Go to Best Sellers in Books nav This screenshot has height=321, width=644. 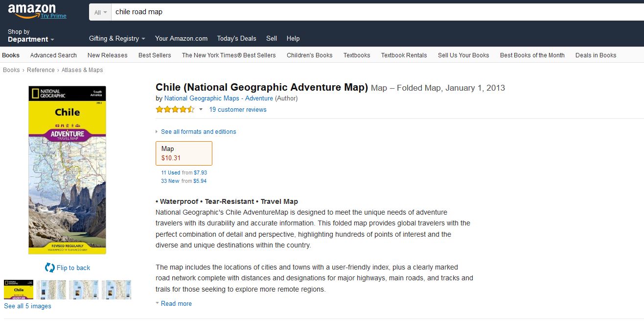tap(155, 55)
